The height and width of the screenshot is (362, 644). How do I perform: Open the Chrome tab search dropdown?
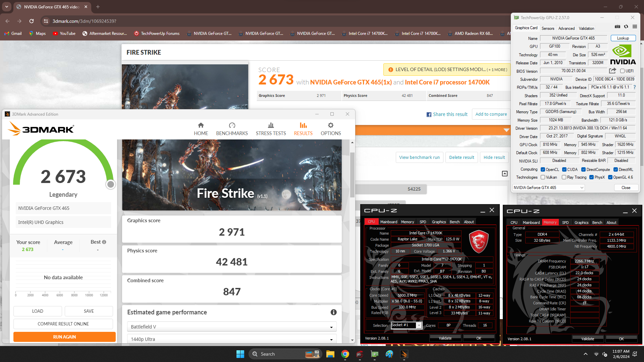7,7
